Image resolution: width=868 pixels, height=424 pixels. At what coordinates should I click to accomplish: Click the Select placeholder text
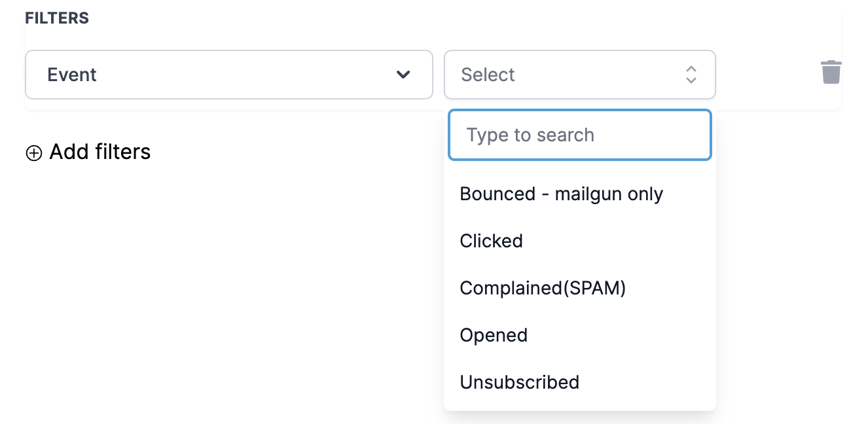coord(488,75)
